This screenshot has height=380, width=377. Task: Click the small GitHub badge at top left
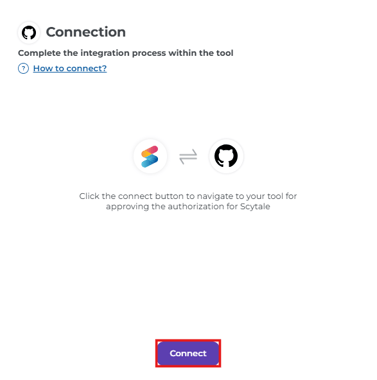point(29,33)
